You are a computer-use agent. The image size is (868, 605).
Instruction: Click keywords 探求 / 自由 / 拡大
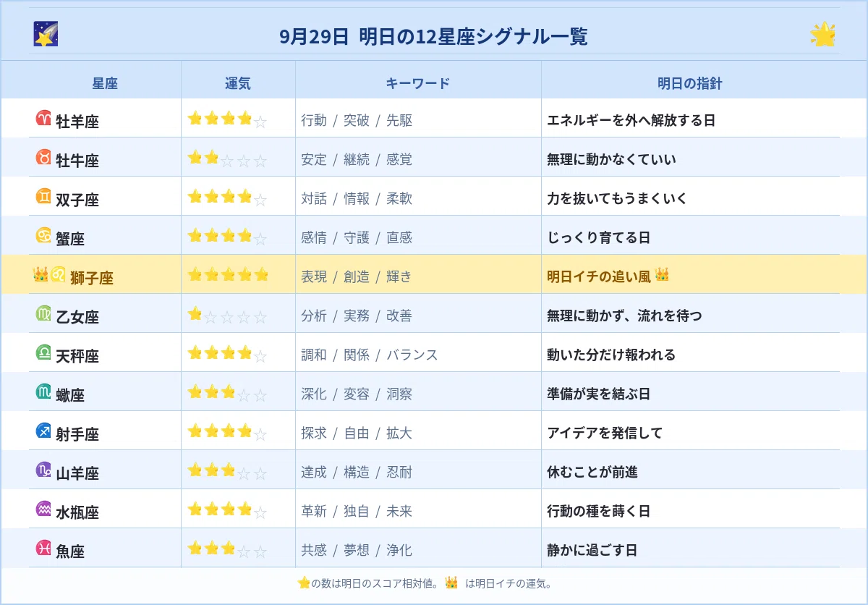[x=357, y=433]
